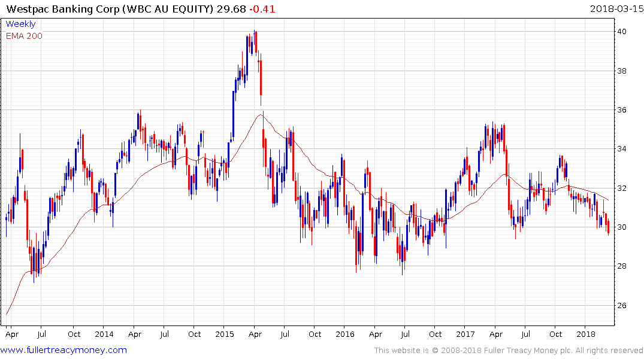Select the Weekly interval label
Image resolution: width=644 pixels, height=359 pixels.
click(x=20, y=24)
